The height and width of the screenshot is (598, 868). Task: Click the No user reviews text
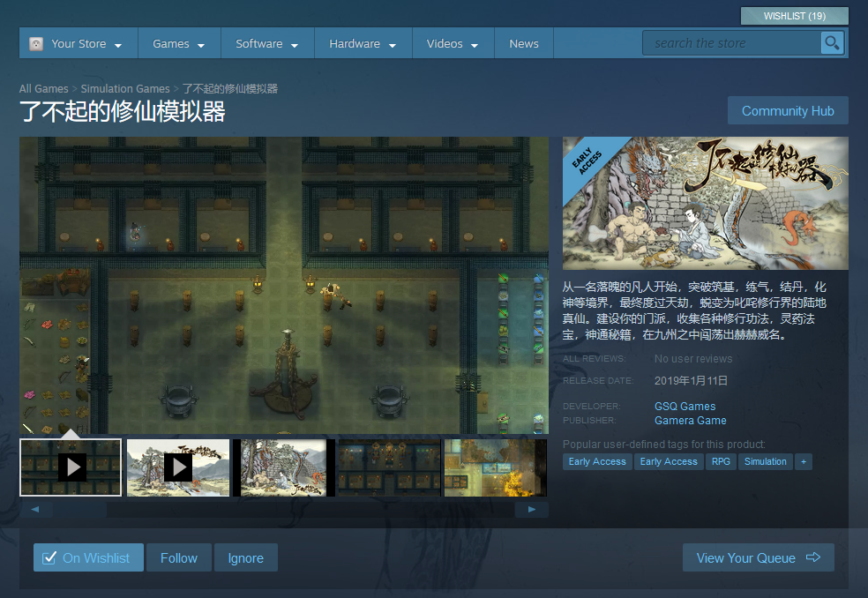point(693,359)
